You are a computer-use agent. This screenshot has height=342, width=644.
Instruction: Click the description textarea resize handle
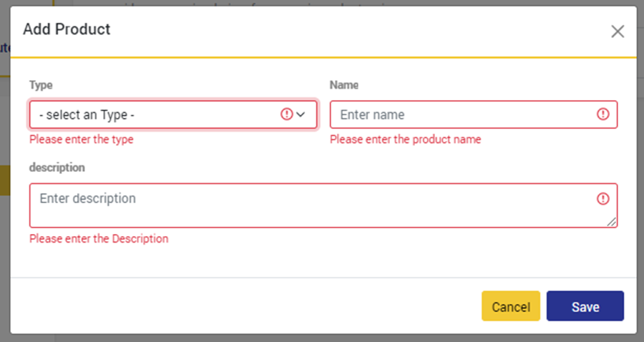[x=612, y=223]
